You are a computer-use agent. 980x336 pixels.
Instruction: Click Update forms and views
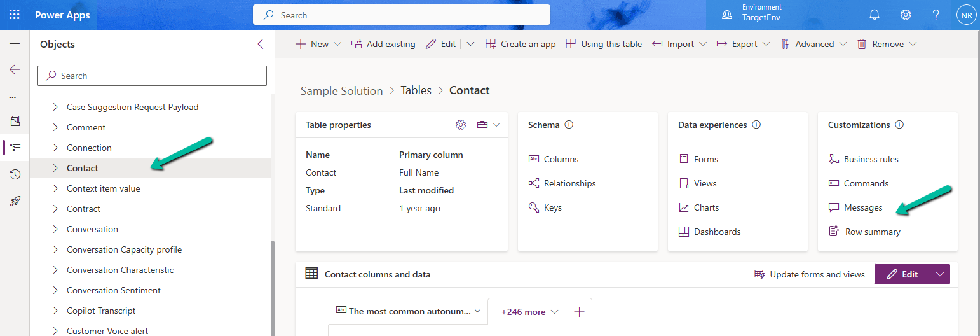click(809, 274)
